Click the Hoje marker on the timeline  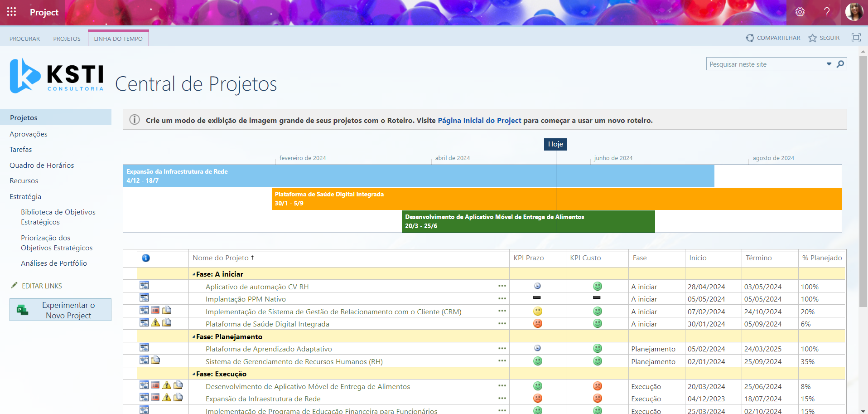555,144
